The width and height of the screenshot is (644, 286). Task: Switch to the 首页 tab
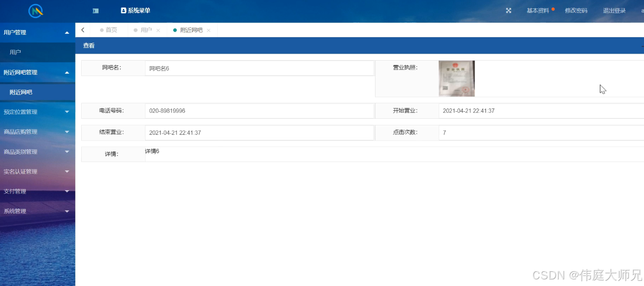[108, 30]
